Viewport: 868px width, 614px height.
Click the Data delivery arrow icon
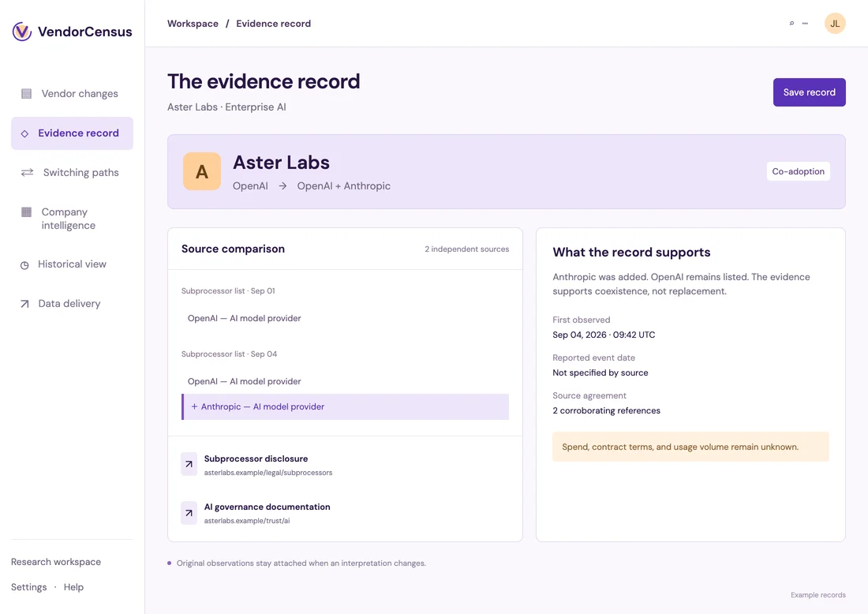tap(24, 304)
